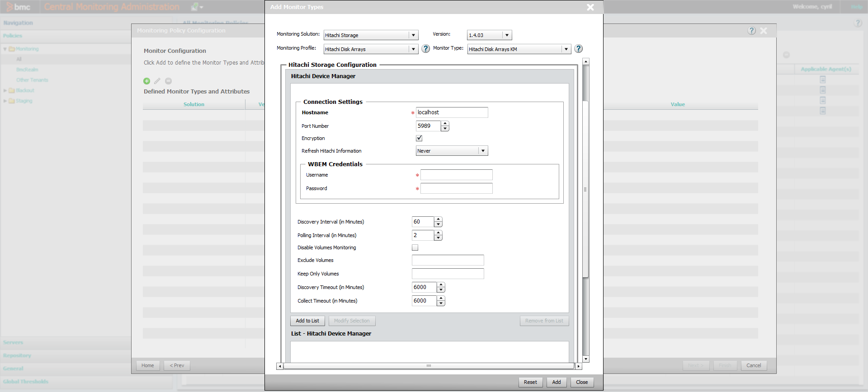This screenshot has height=392, width=868.
Task: Click right arrow of horizontal scrollbar
Action: 579,366
